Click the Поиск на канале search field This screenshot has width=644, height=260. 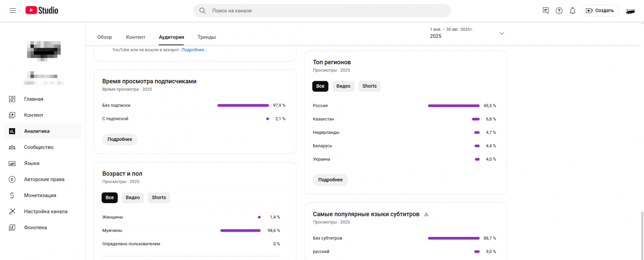click(322, 11)
